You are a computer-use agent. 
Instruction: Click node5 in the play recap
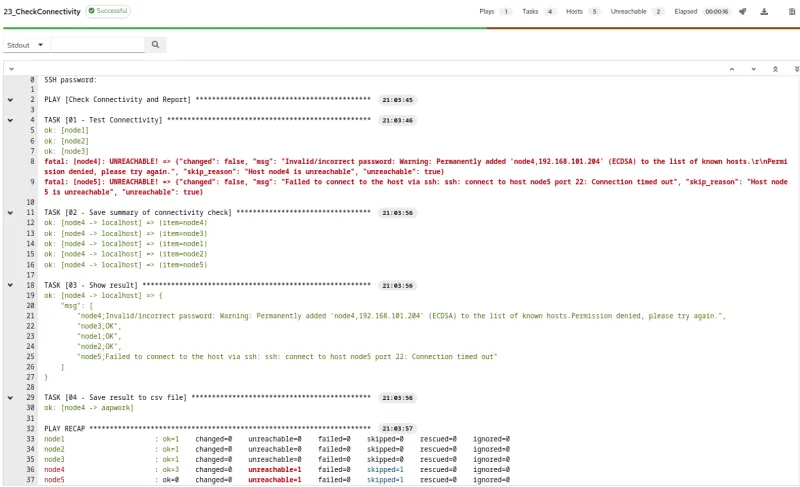tap(54, 480)
